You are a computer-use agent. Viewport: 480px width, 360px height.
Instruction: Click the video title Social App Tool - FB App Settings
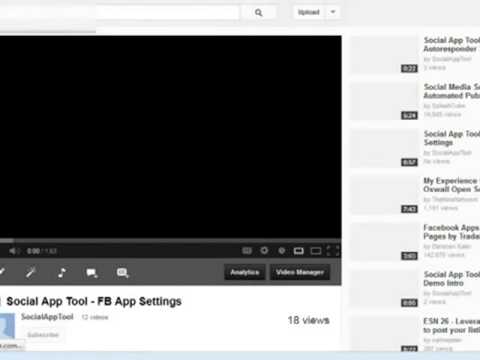point(94,301)
